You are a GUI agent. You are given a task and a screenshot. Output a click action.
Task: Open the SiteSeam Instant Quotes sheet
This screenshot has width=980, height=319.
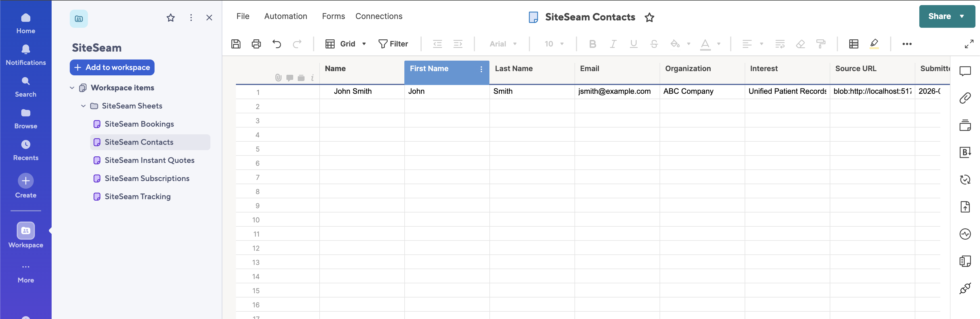point(149,160)
